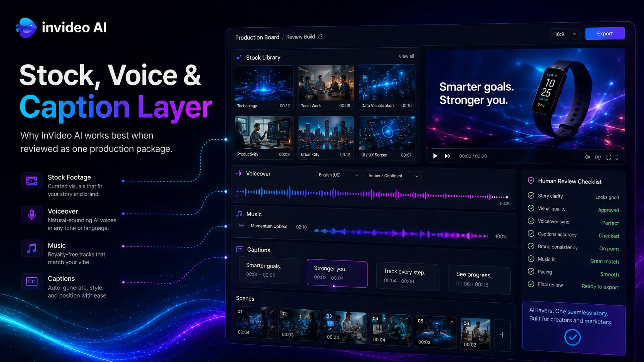The width and height of the screenshot is (644, 362).
Task: Click the invideo AI logo icon
Action: coord(26,28)
